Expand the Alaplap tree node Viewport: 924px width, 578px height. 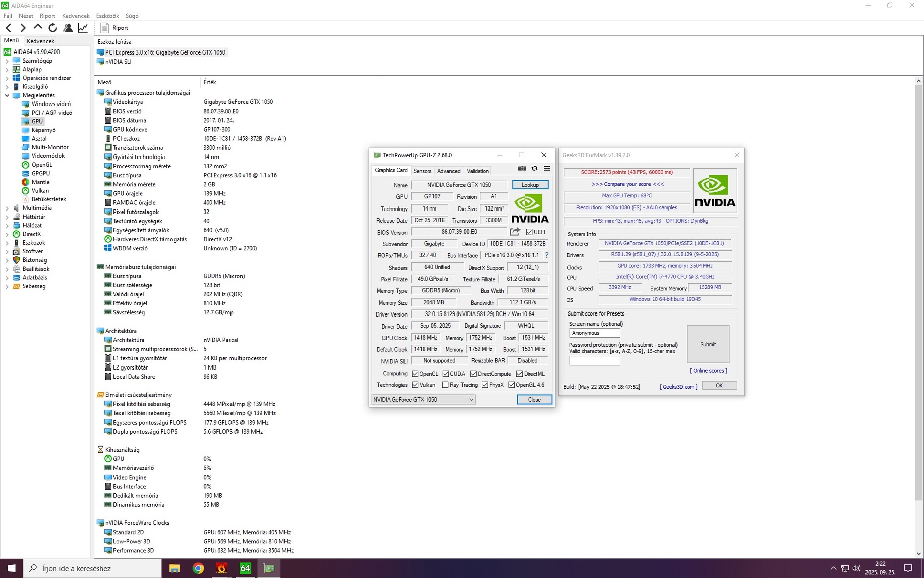pyautogui.click(x=7, y=70)
